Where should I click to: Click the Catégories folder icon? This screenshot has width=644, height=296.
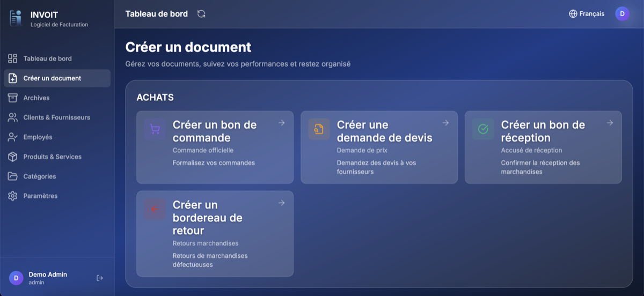[13, 176]
